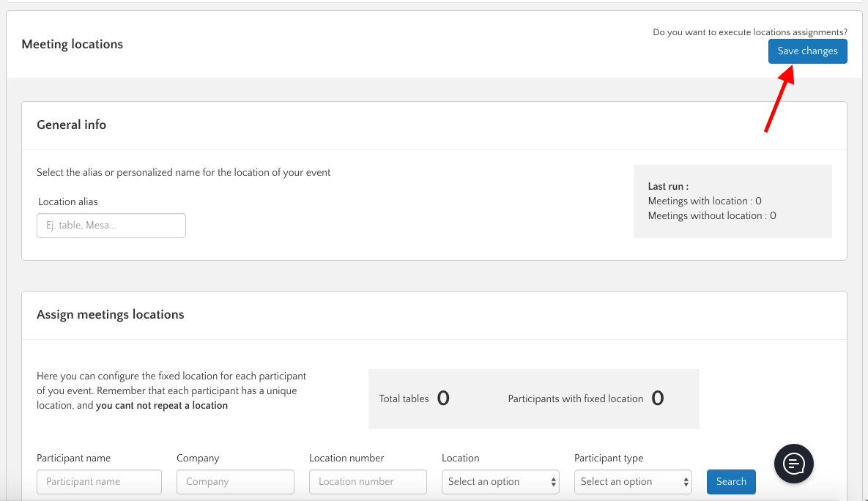
Task: Click the Participants with fixed location counter
Action: (657, 398)
